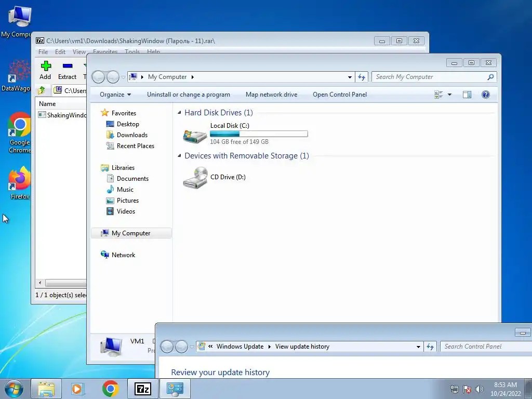Click the Local Disk (C:) usage bar

click(x=259, y=134)
